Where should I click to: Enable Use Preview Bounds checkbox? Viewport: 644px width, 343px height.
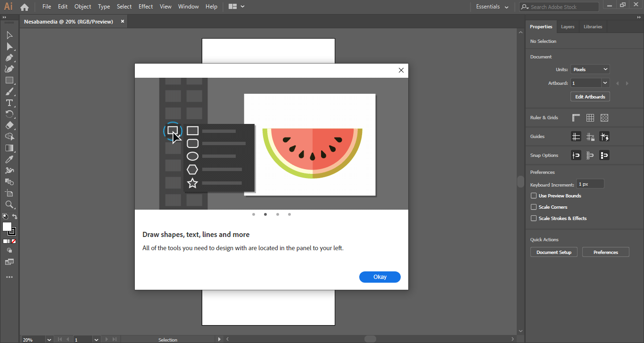pos(534,196)
